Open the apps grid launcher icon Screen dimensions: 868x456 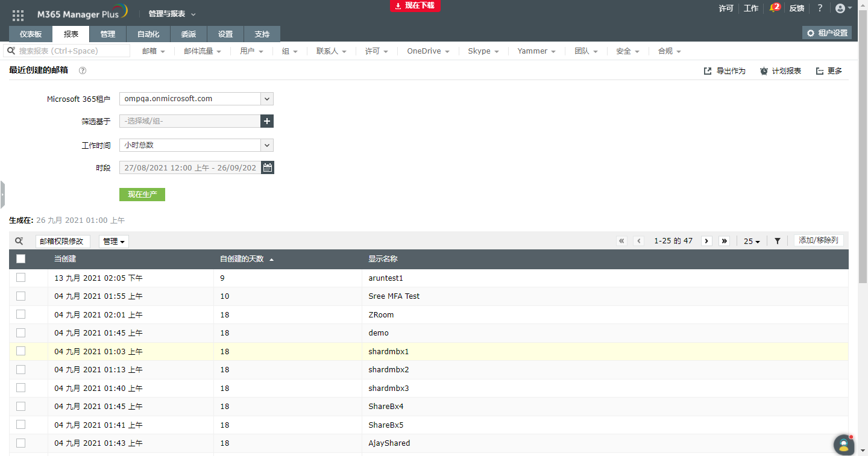coord(18,15)
